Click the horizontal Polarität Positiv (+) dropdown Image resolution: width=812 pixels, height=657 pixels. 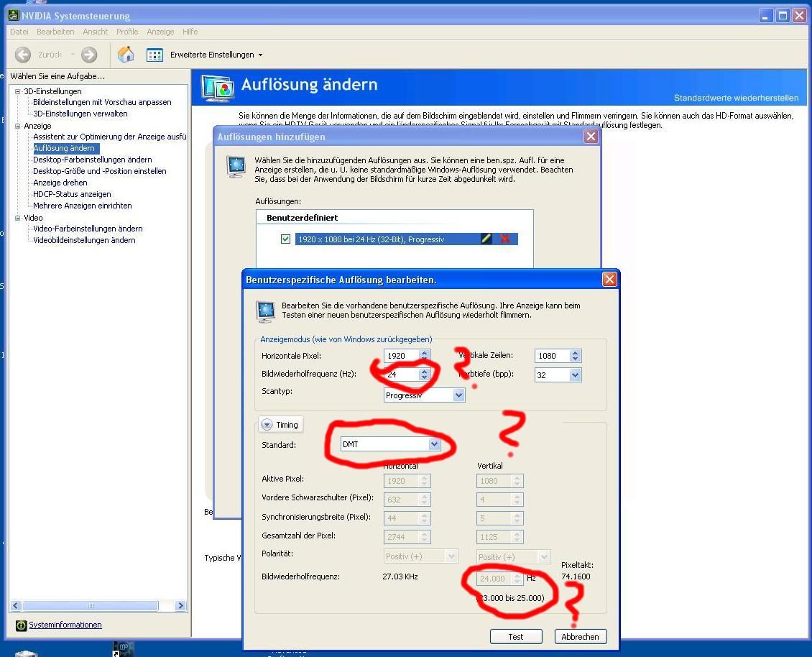420,556
